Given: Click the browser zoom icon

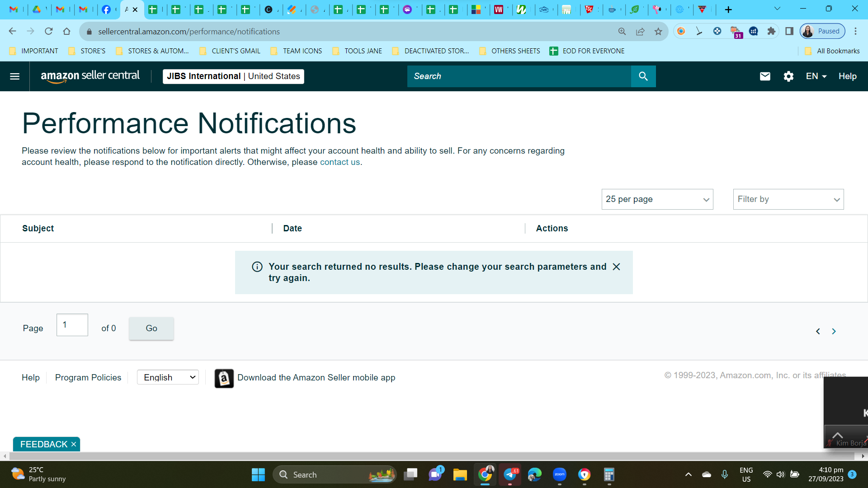Looking at the screenshot, I should (x=622, y=31).
